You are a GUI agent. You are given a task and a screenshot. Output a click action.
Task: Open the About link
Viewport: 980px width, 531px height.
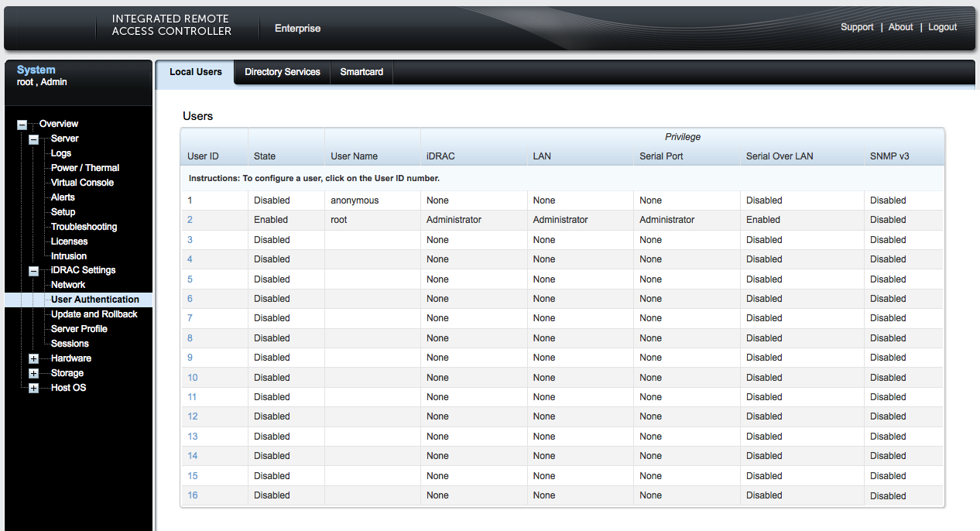click(x=900, y=27)
